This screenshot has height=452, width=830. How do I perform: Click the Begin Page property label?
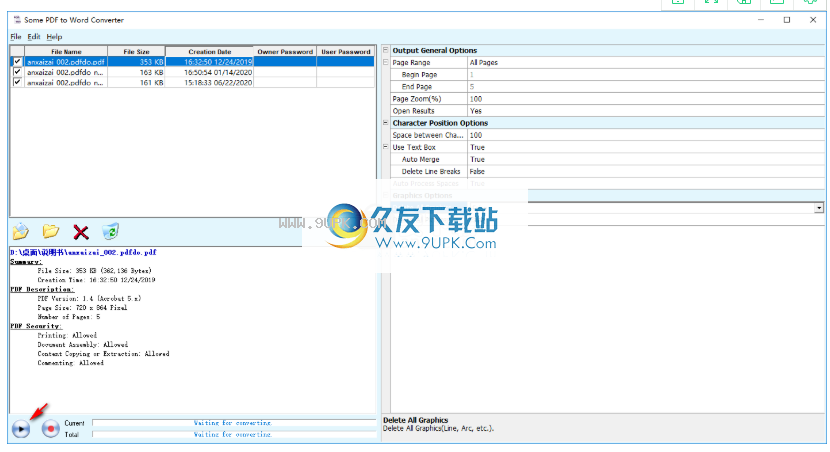pos(419,75)
